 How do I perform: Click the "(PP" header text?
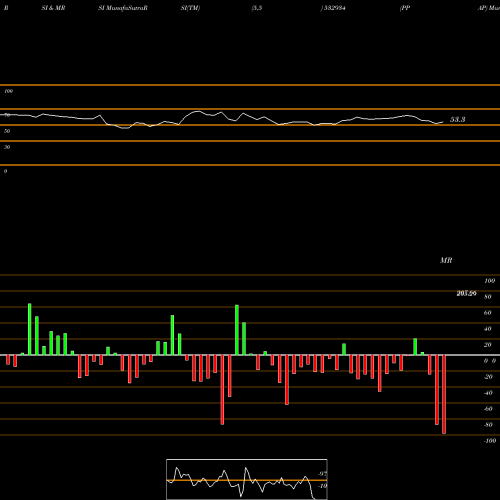(405, 8)
